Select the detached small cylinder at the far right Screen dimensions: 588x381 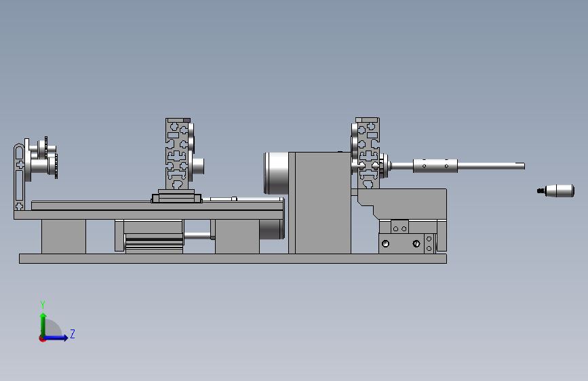[557, 190]
